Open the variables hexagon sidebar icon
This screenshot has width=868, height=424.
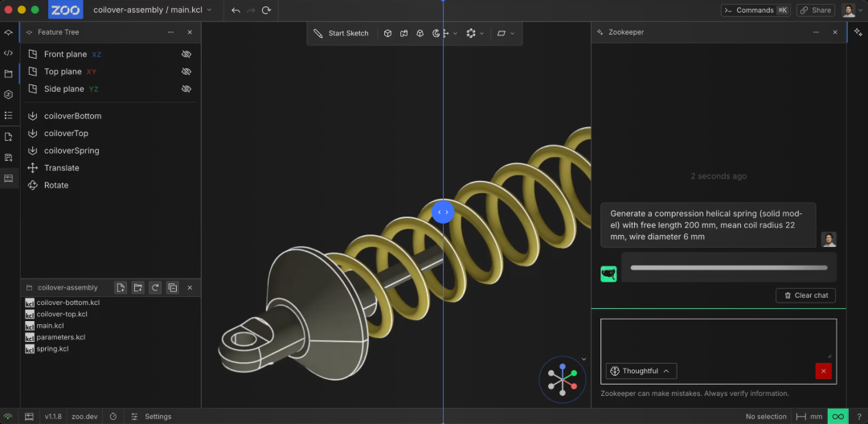click(x=8, y=95)
